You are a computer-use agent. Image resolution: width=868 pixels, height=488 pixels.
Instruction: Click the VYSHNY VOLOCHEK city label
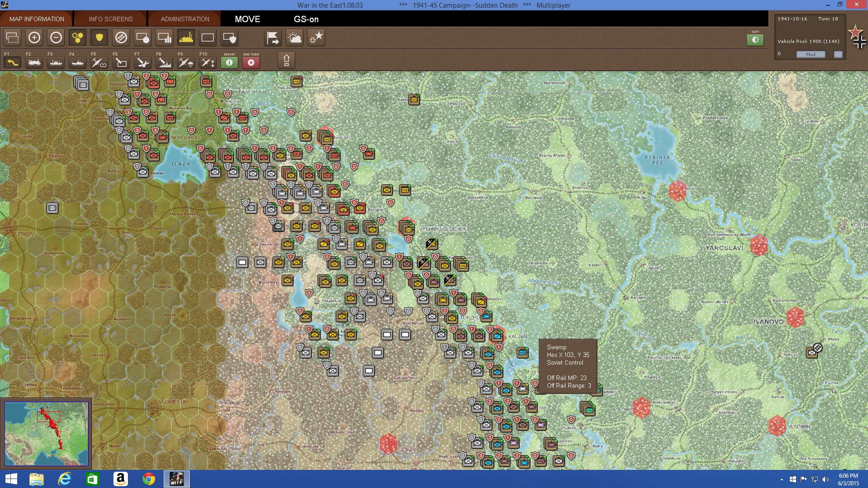[443, 229]
